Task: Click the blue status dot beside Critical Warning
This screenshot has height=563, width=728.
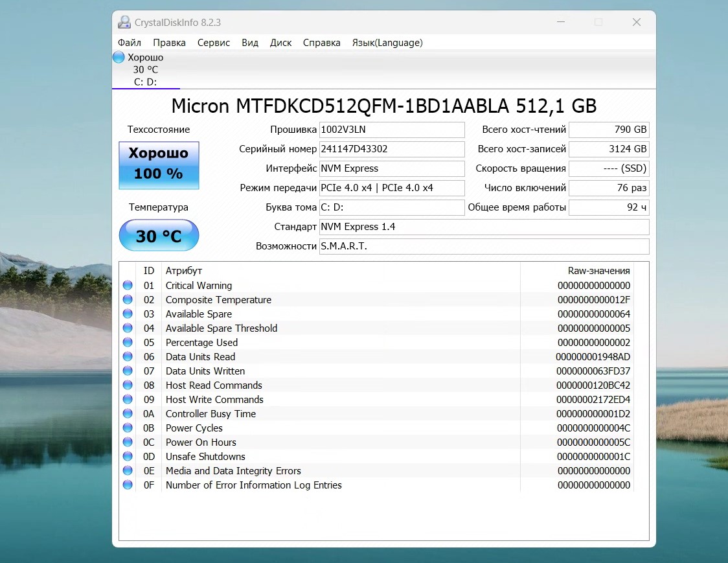Action: (127, 285)
